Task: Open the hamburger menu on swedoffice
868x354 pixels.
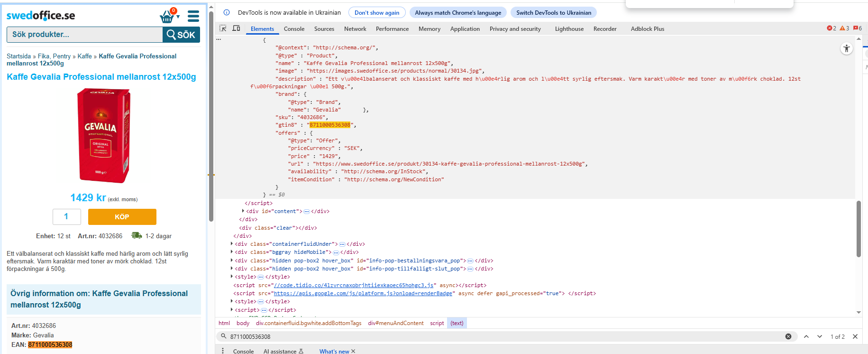Action: [193, 16]
